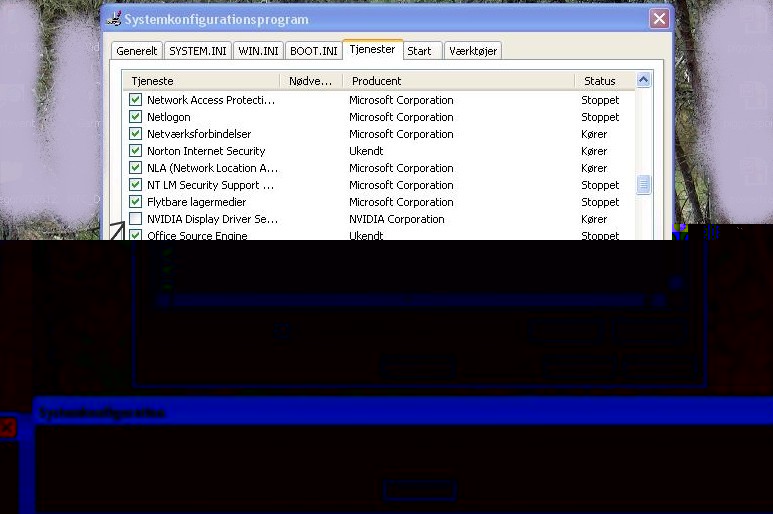Click the Kører status of Norton Internet Security
This screenshot has height=514, width=773.
coord(594,151)
